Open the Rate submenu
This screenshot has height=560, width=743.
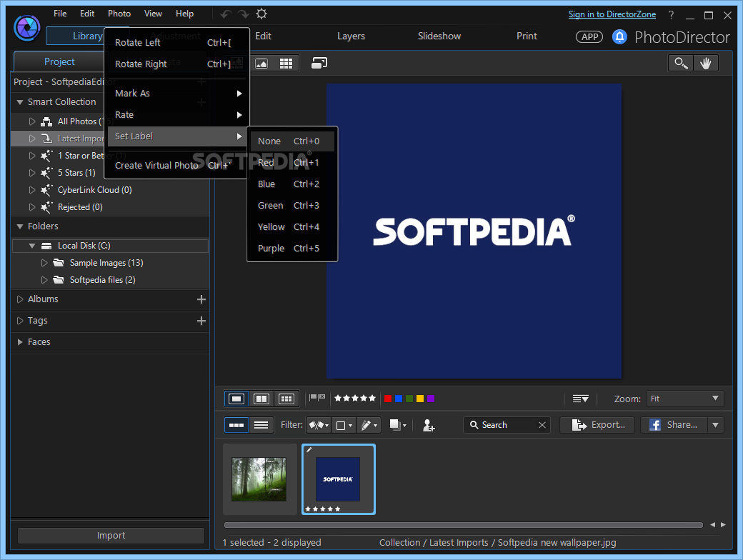click(176, 115)
